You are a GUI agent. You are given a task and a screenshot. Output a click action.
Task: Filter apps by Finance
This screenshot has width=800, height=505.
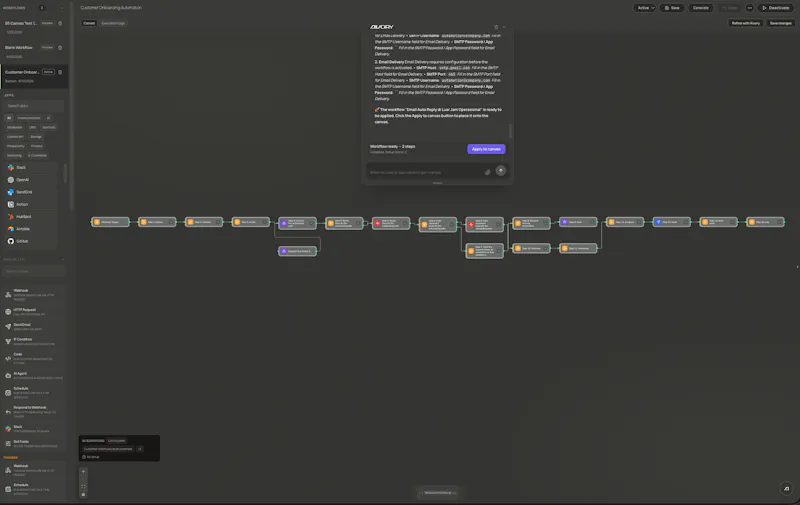point(37,146)
